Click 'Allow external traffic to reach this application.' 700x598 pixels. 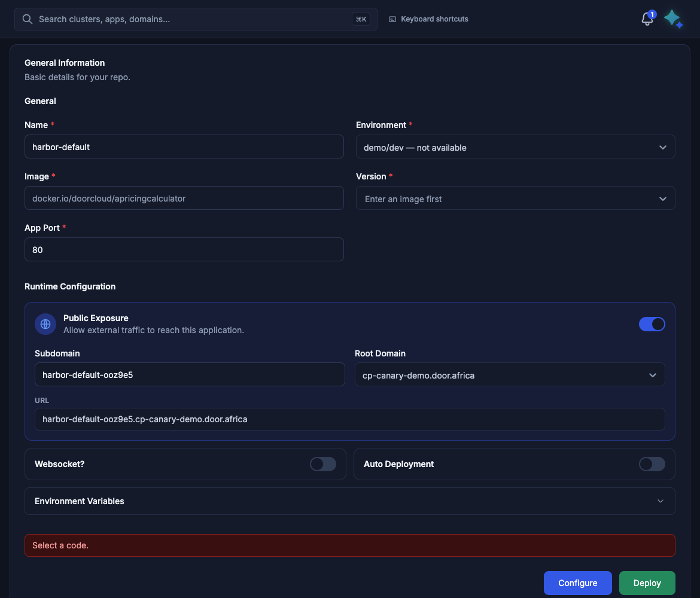pos(154,330)
